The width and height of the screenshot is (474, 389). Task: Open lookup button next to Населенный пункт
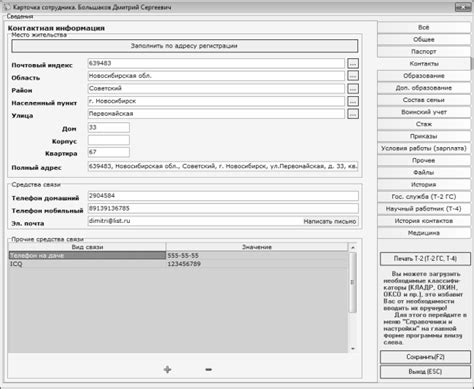coord(353,101)
